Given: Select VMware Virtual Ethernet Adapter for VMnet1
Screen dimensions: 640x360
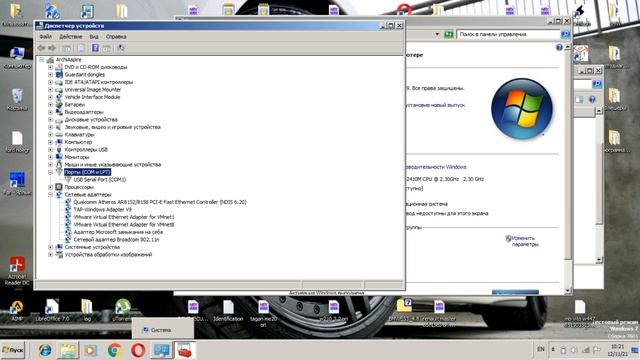Looking at the screenshot, I should point(124,217).
